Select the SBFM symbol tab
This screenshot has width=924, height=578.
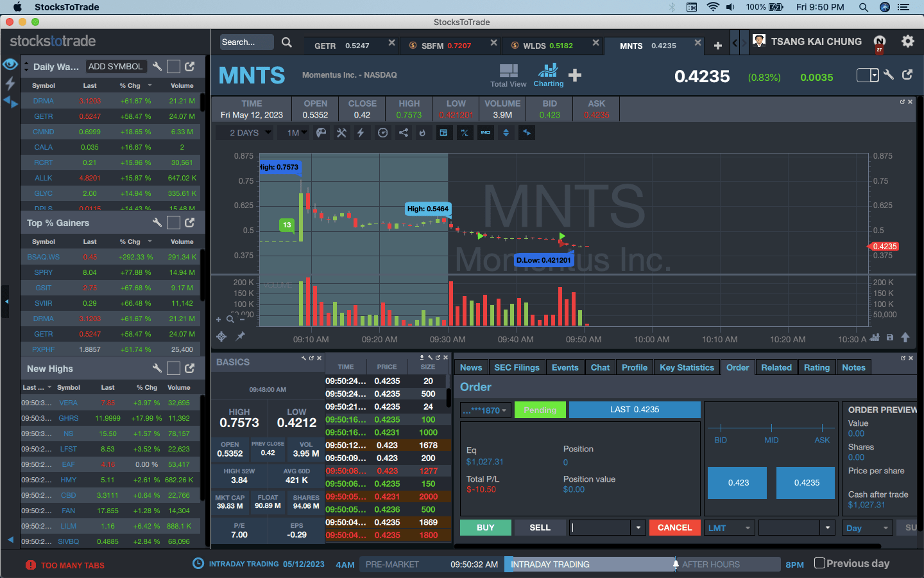click(x=446, y=46)
